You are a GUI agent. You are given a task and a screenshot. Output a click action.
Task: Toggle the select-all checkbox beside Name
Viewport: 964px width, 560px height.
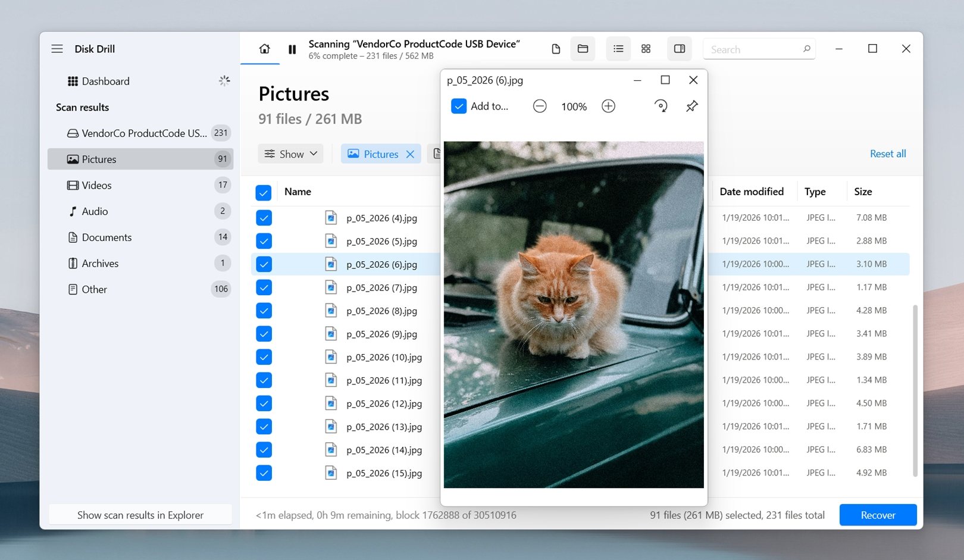click(264, 192)
